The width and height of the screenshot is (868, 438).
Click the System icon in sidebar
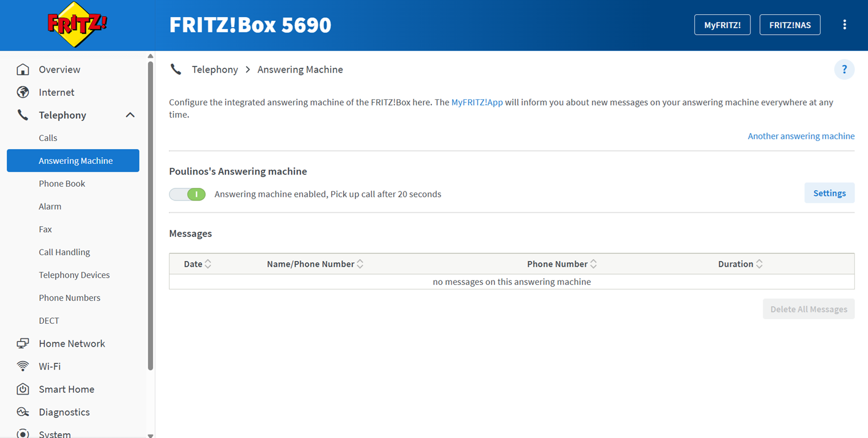23,433
